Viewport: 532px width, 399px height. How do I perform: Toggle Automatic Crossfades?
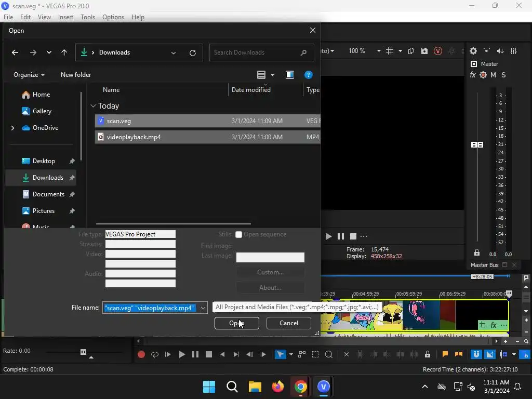(x=489, y=354)
